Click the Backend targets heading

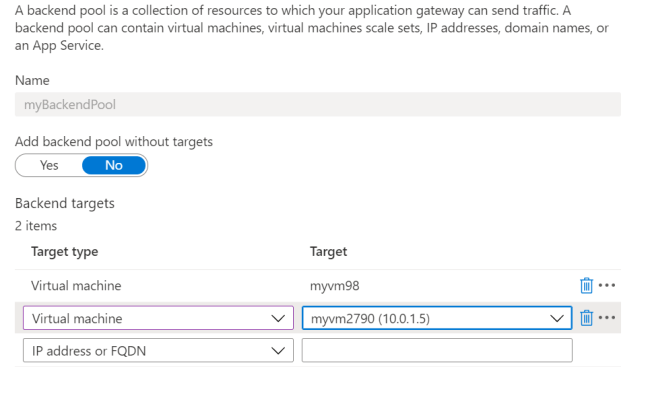65,204
